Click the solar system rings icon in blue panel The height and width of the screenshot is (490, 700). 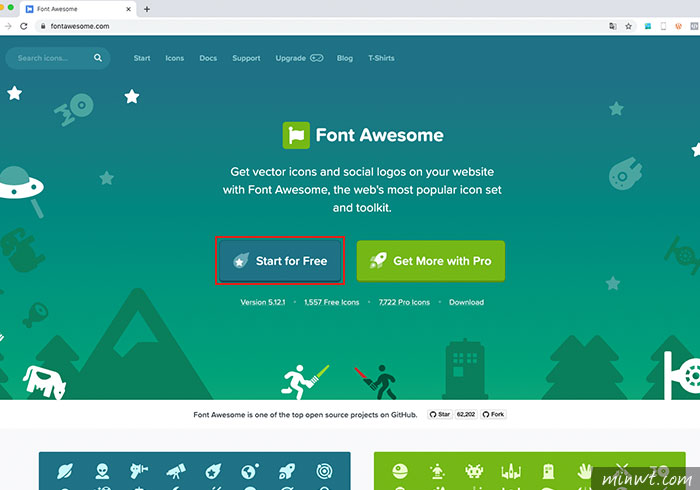(324, 471)
